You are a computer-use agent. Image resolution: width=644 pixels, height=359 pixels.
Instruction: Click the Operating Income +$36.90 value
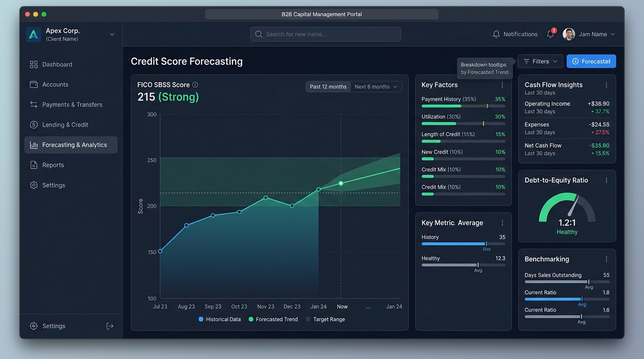pos(599,104)
